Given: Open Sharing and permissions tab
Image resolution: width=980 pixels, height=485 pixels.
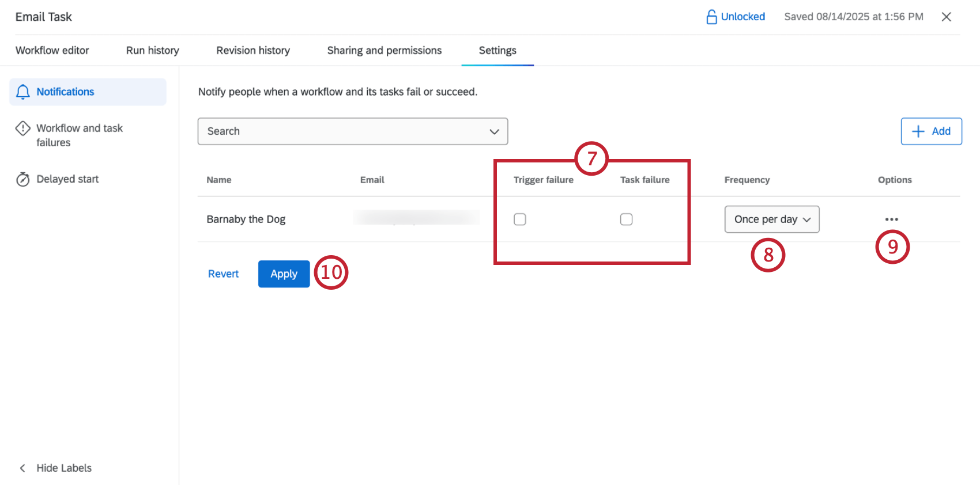Looking at the screenshot, I should [385, 51].
